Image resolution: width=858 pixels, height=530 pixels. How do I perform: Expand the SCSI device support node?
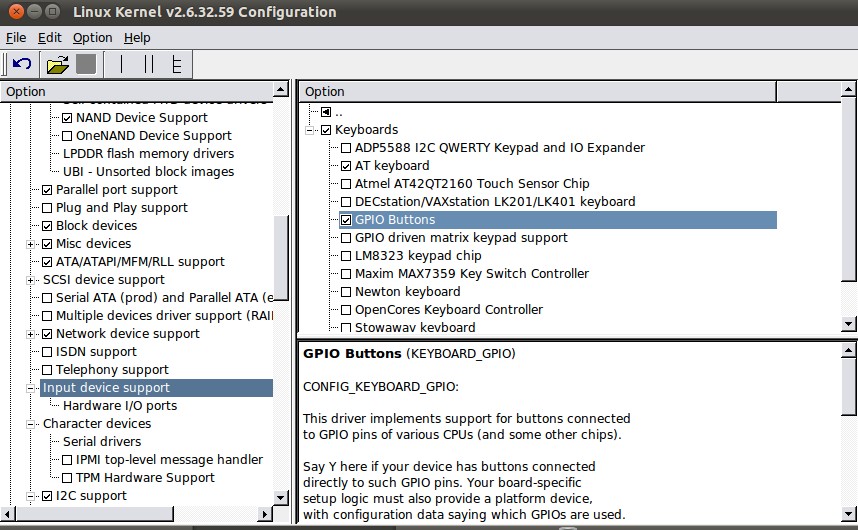click(31, 280)
